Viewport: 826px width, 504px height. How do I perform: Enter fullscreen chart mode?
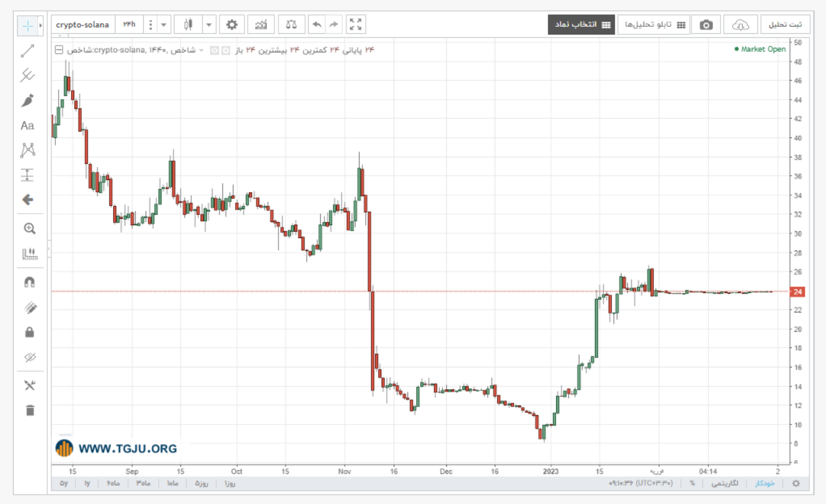point(356,25)
